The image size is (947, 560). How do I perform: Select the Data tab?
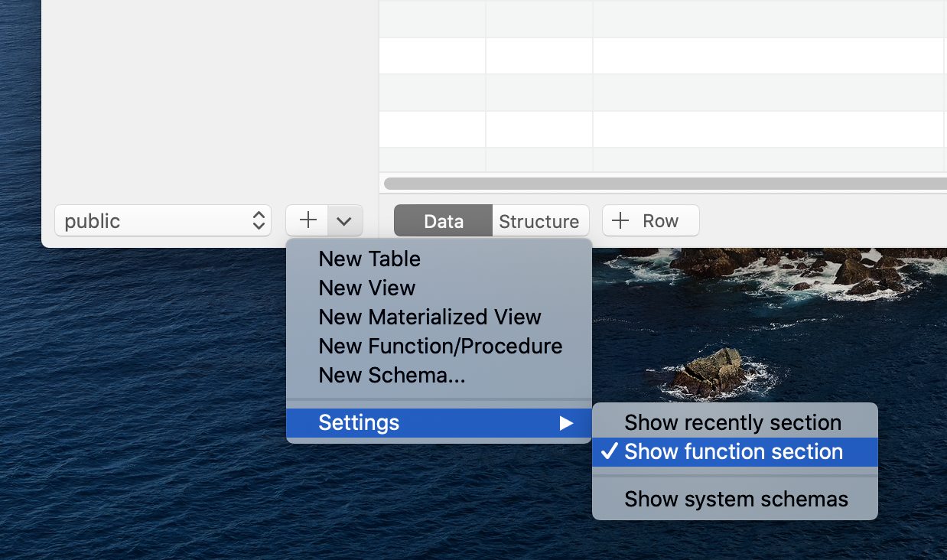click(442, 221)
